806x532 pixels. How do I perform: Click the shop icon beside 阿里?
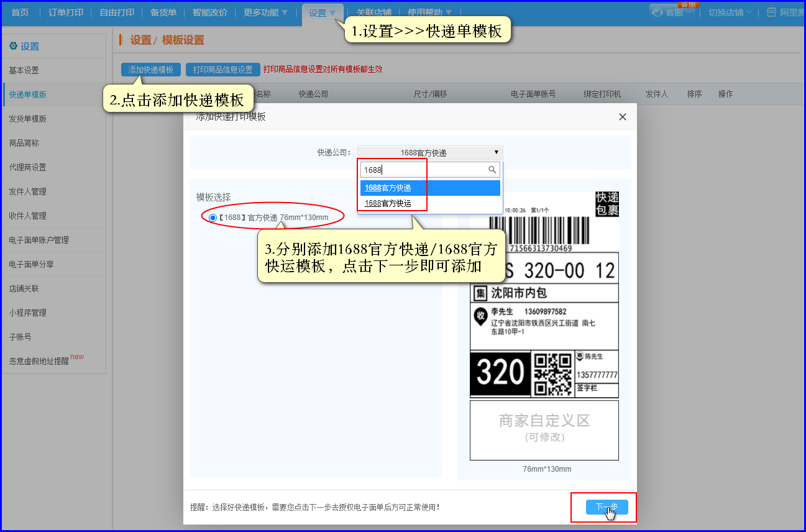(771, 12)
